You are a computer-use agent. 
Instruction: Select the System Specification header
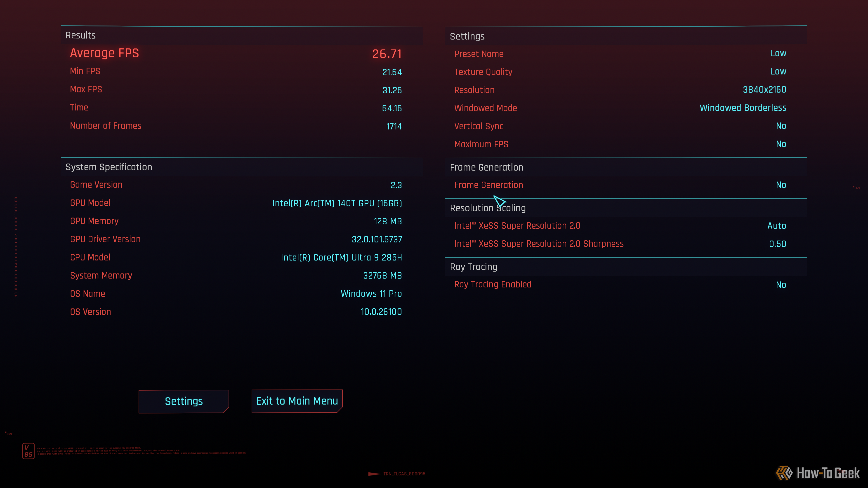pyautogui.click(x=108, y=167)
